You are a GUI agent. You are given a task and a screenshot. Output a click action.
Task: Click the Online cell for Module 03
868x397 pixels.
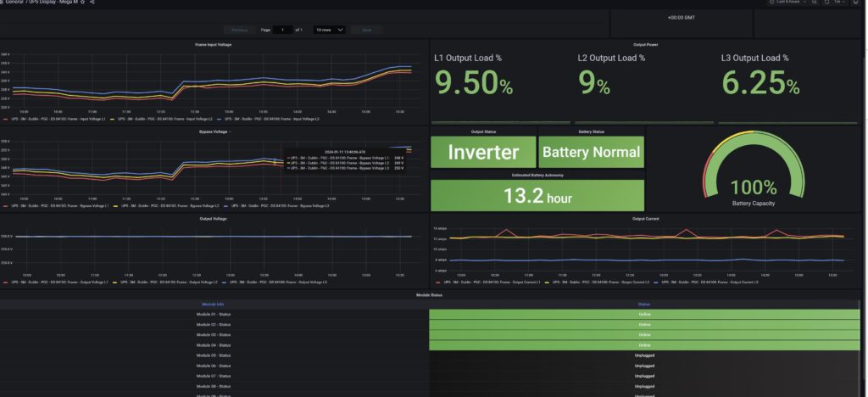(x=644, y=335)
